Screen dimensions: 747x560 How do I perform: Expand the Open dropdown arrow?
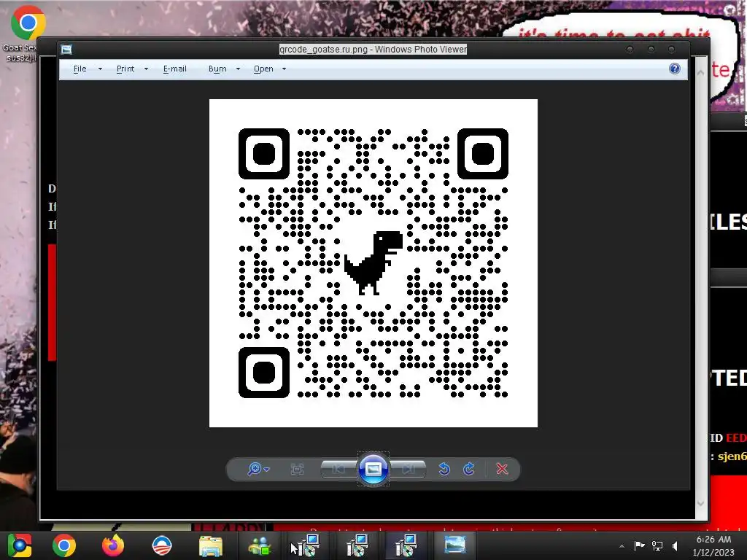click(285, 69)
